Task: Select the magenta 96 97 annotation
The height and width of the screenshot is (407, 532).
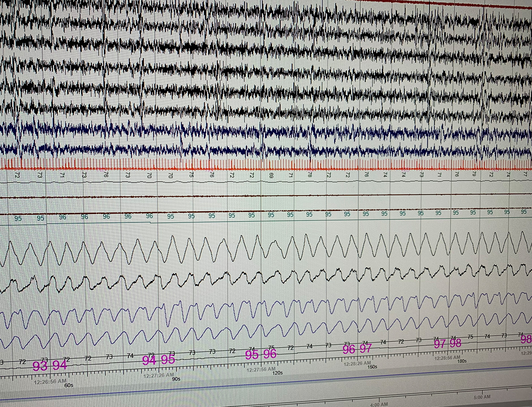Action: coord(357,349)
